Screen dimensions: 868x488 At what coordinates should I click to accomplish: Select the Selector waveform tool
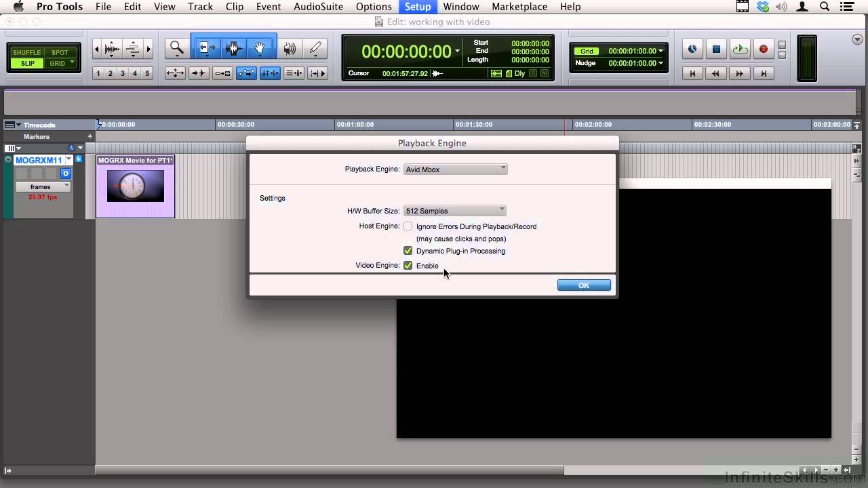point(233,49)
